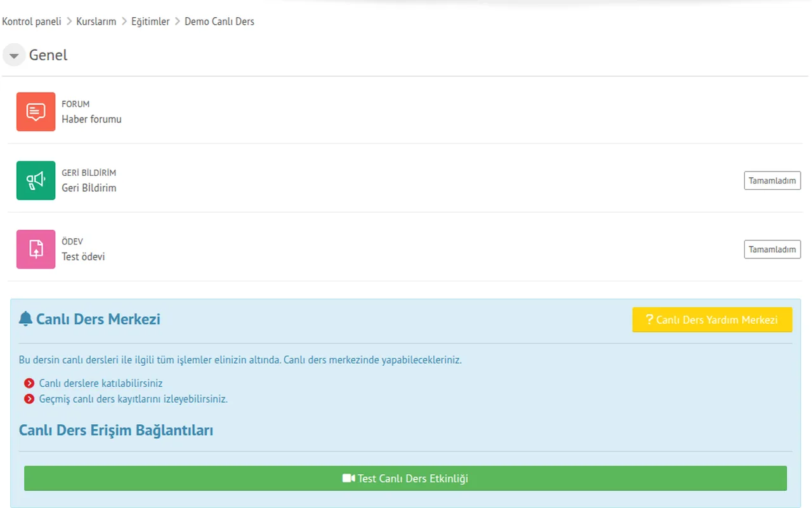Image resolution: width=812 pixels, height=508 pixels.
Task: Click the red arrow bullet beside 'Canlı derslere katılabilirsiniz'
Action: point(29,384)
